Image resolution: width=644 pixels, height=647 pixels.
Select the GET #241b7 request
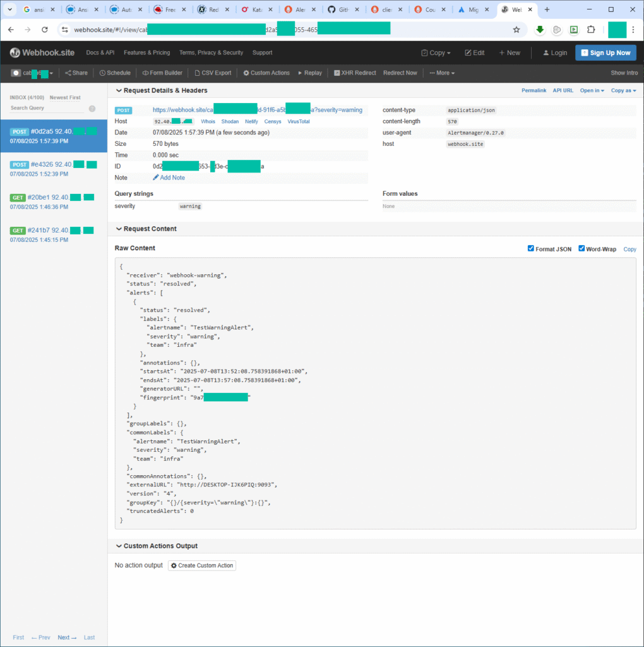54,235
